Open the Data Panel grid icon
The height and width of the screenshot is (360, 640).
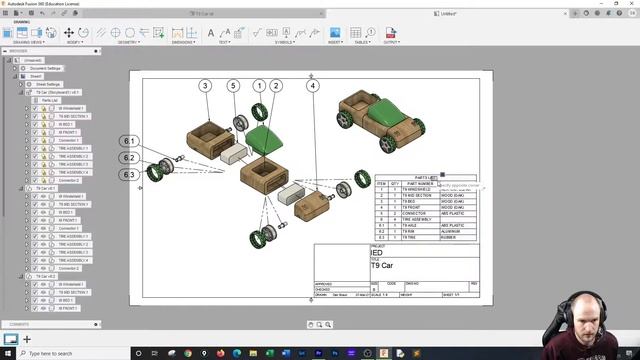[5, 13]
